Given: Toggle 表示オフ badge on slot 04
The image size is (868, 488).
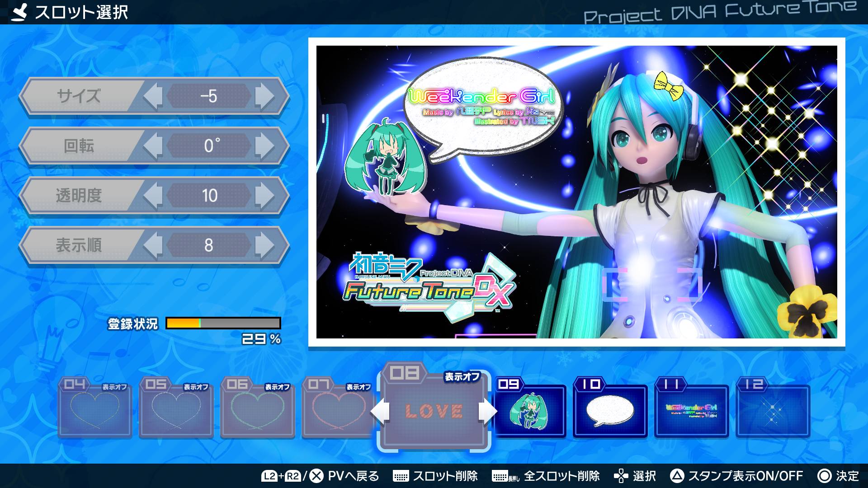Looking at the screenshot, I should pyautogui.click(x=114, y=387).
